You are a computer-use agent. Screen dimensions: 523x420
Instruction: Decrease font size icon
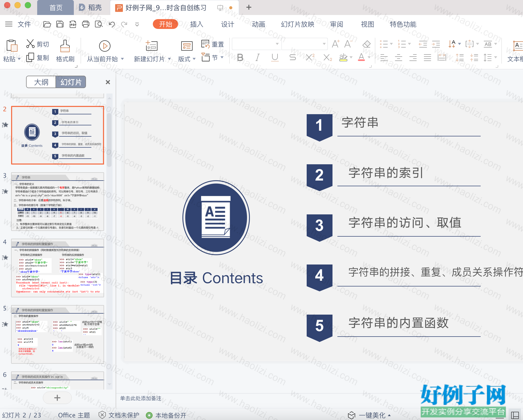[x=348, y=44]
